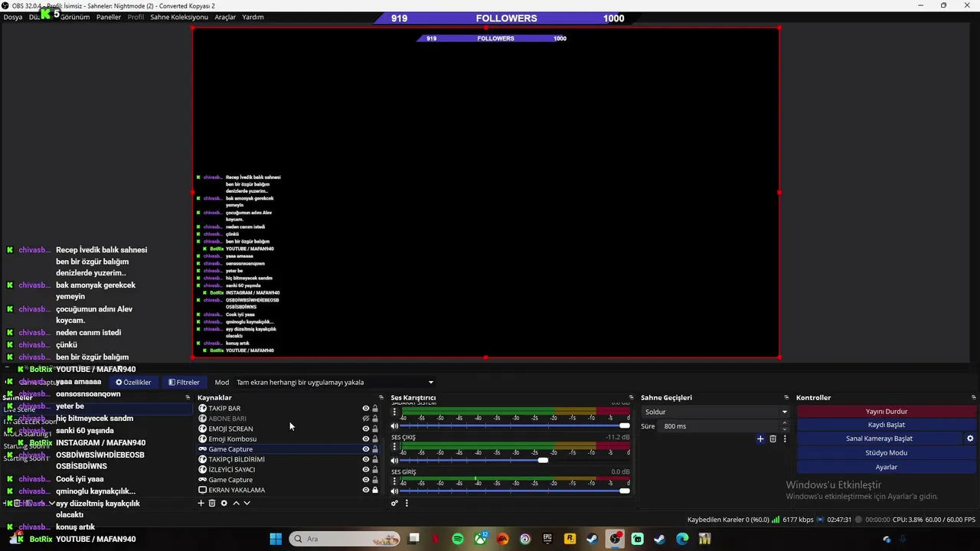
Task: Undock the Kaynaklar panel
Action: (381, 398)
